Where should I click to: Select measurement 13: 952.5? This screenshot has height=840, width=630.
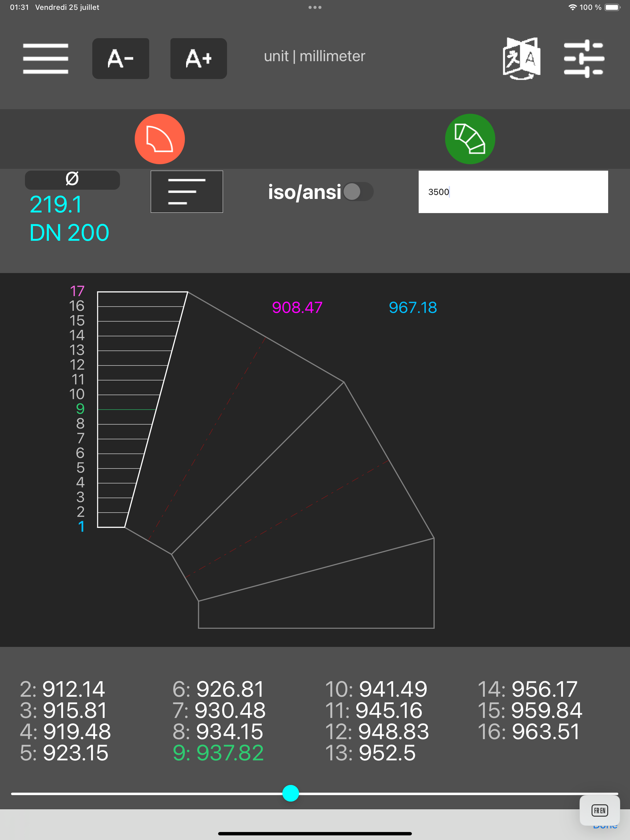[370, 753]
